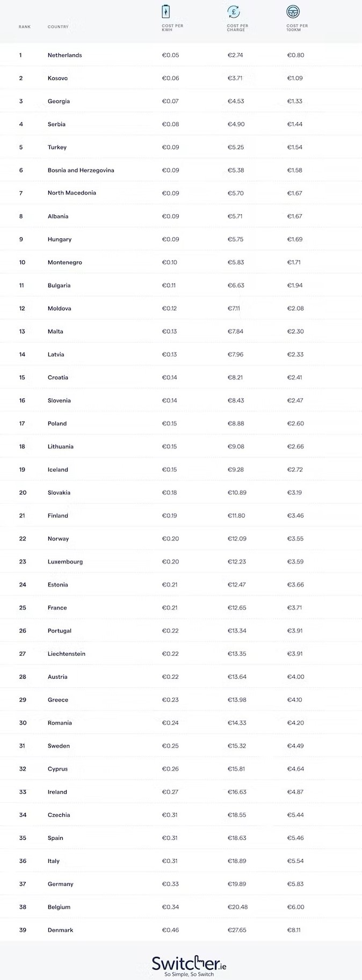362x980 pixels.
Task: Click the currency icon above Cost per Charge
Action: (x=234, y=12)
